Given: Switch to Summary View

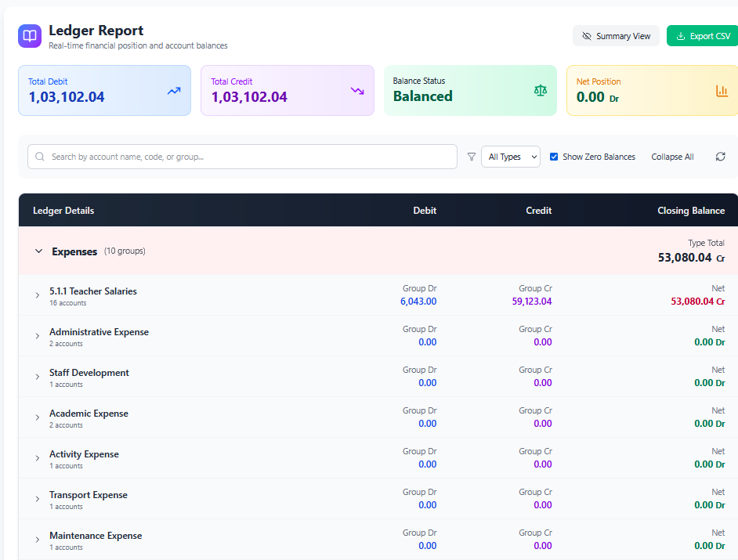Looking at the screenshot, I should (x=616, y=36).
